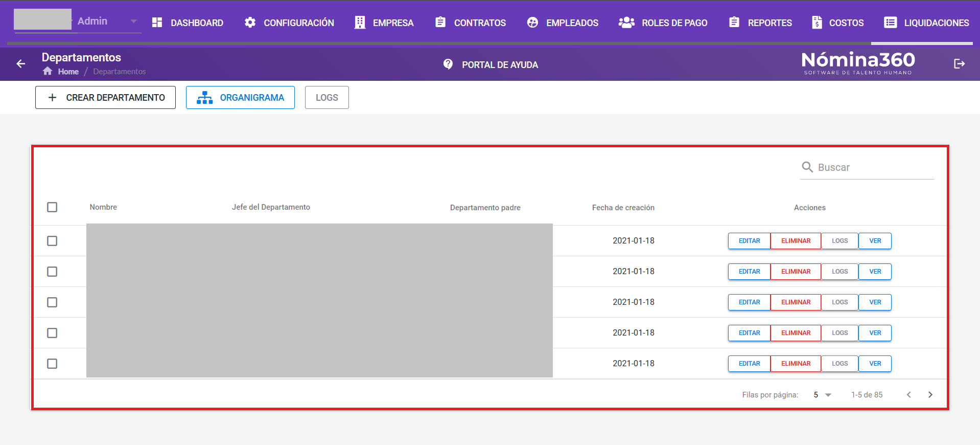Click ELIMINAR in the fourth row

point(796,333)
